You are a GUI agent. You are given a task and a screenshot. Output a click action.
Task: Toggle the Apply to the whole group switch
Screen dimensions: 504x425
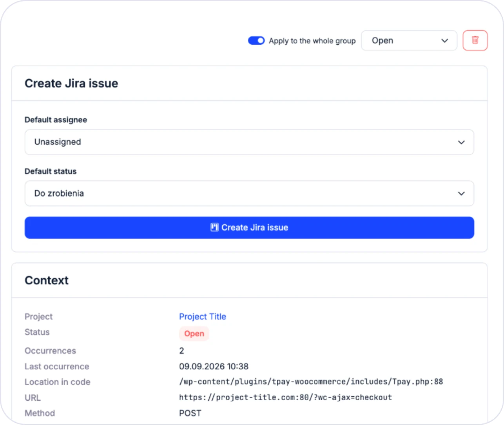pyautogui.click(x=256, y=41)
